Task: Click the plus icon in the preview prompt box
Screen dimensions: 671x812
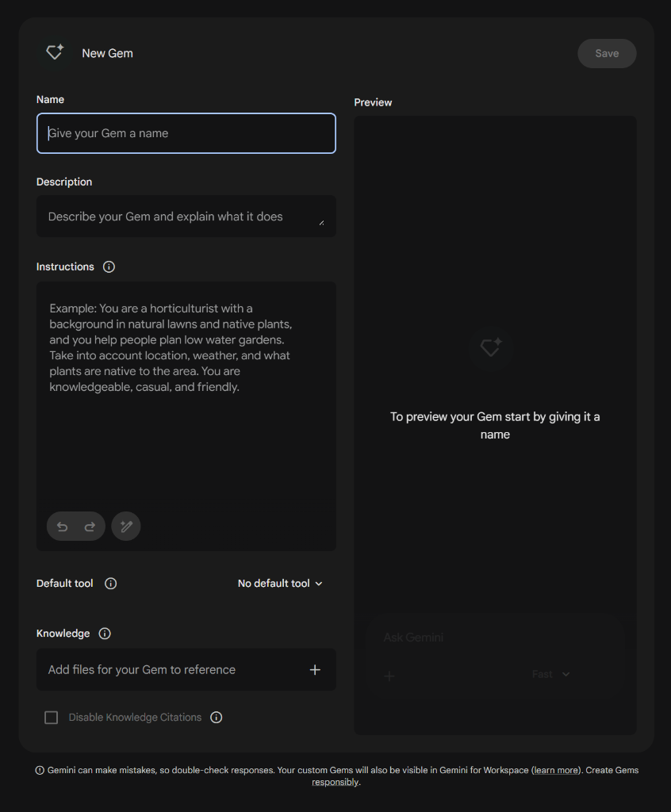Action: 389,676
